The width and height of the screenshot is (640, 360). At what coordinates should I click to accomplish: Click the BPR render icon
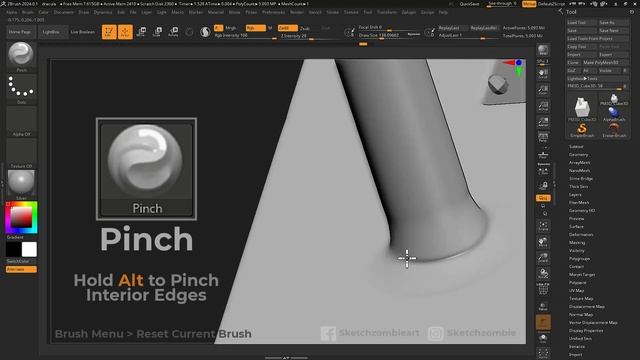click(x=543, y=50)
